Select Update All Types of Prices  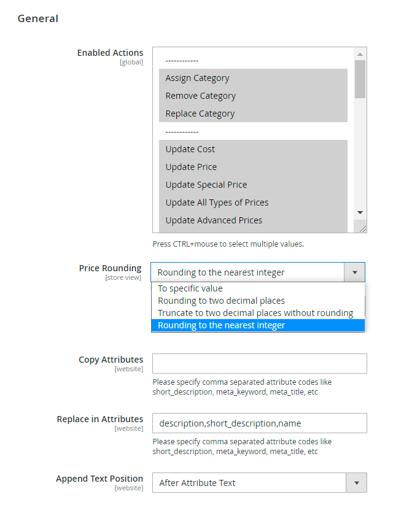tap(217, 202)
